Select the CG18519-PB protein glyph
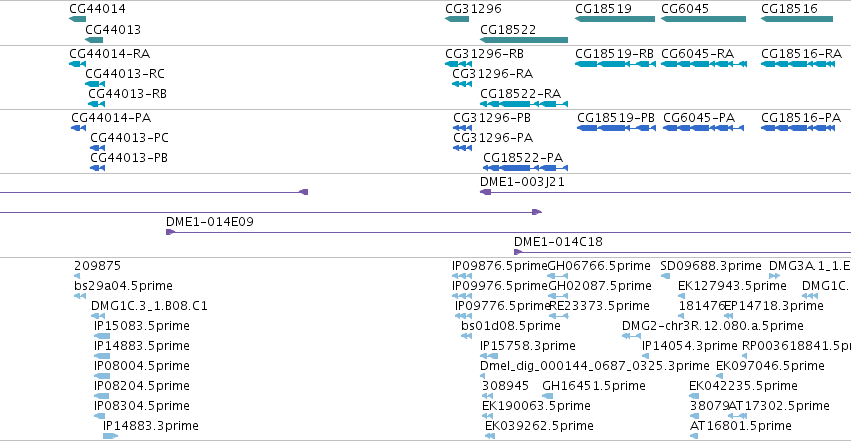This screenshot has width=851, height=441. pos(616,128)
